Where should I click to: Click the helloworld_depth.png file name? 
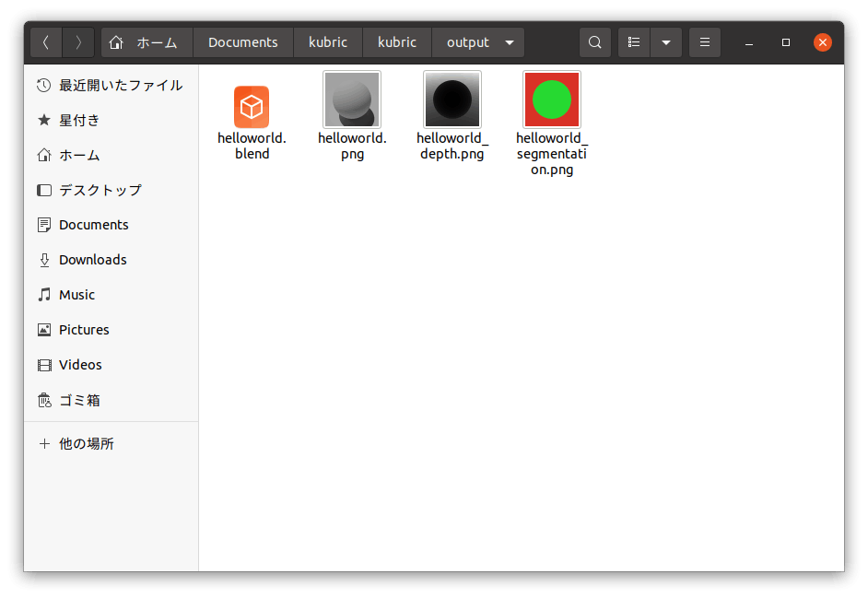click(x=452, y=146)
